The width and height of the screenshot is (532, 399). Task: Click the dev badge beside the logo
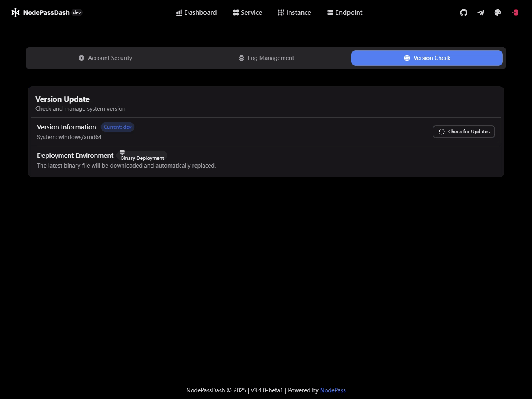(x=77, y=12)
